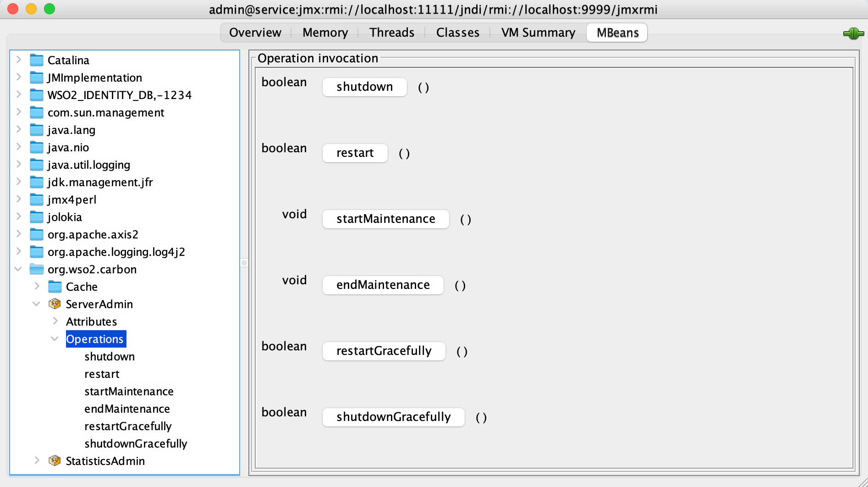Viewport: 868px width, 487px height.
Task: Collapse the org.wso2.carbon domain
Action: pos(18,269)
